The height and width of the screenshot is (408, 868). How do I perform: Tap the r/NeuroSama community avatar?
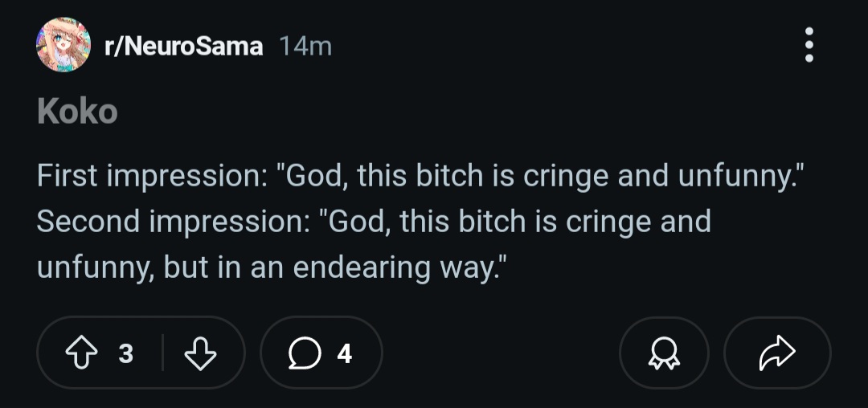tap(63, 45)
